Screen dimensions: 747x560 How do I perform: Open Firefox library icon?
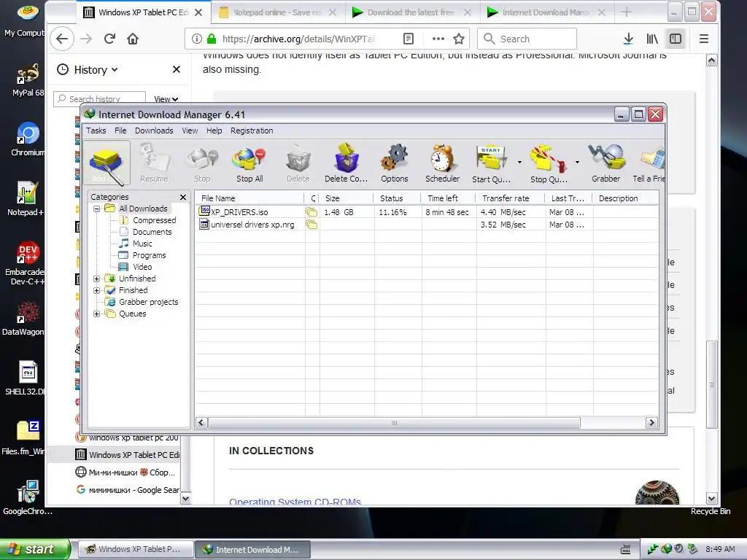pos(652,39)
